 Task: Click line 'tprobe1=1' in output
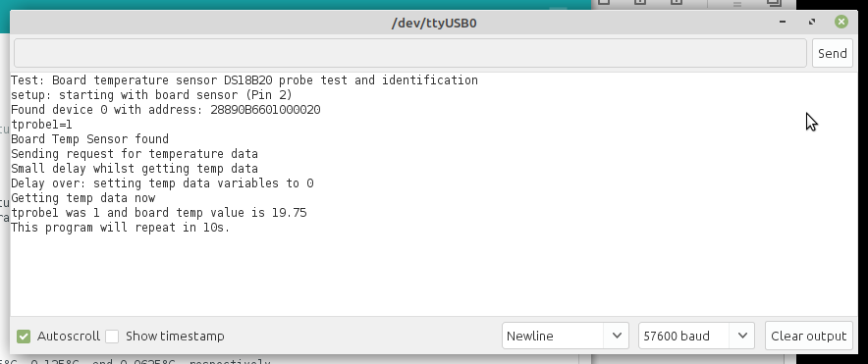41,125
